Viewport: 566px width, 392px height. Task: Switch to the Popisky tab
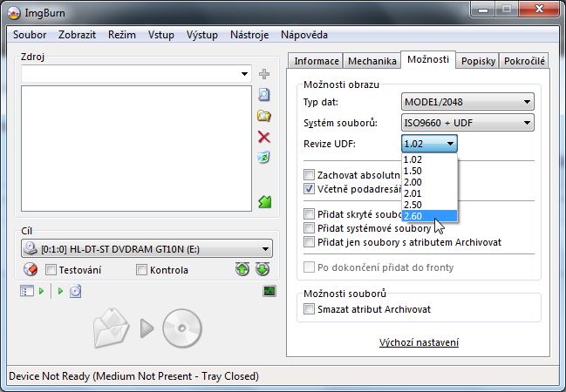coord(478,61)
